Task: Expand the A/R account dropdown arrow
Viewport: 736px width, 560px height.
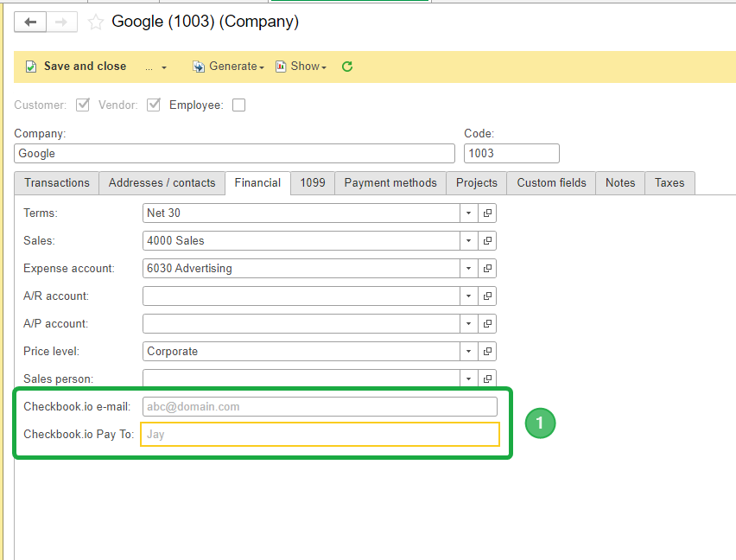Action: [468, 296]
